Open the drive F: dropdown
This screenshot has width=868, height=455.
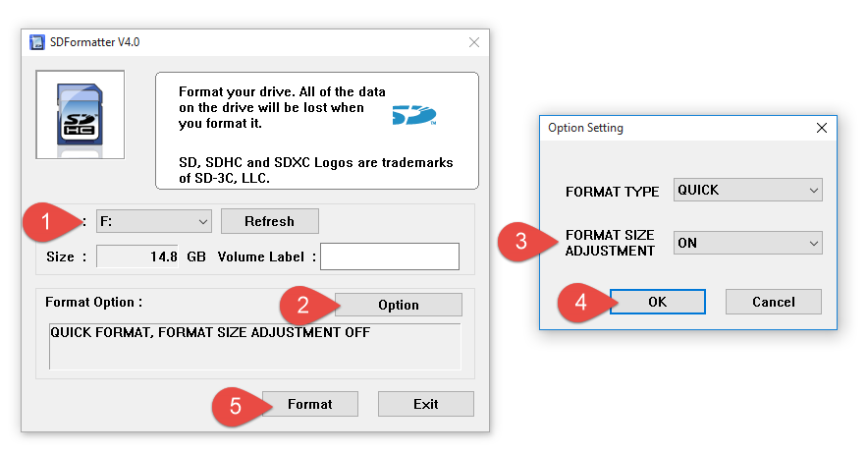coord(154,222)
